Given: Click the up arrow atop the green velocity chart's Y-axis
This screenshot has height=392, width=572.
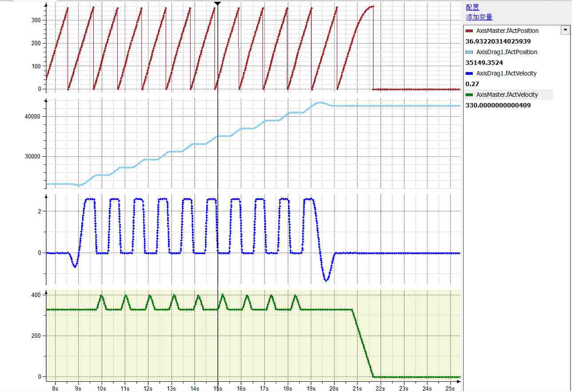Looking at the screenshot, I should (46, 288).
